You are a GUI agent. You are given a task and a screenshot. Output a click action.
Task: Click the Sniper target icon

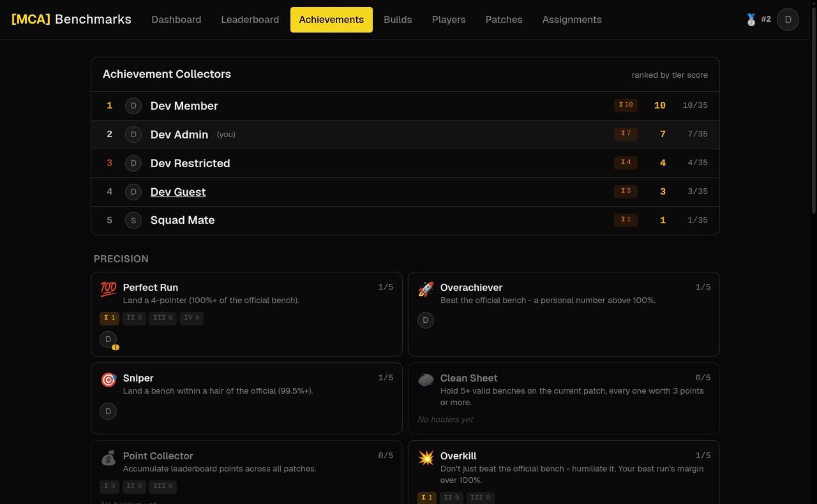click(x=109, y=380)
